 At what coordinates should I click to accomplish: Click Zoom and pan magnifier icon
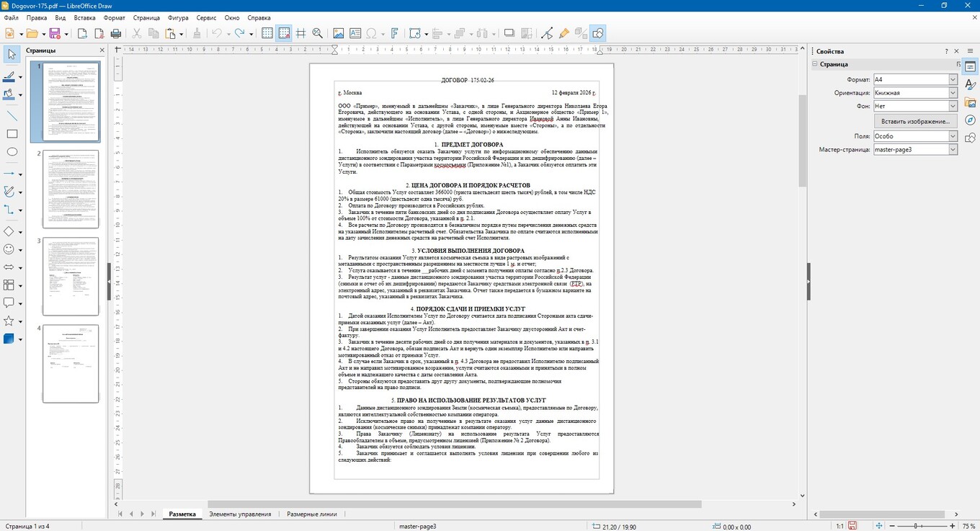coord(318,33)
